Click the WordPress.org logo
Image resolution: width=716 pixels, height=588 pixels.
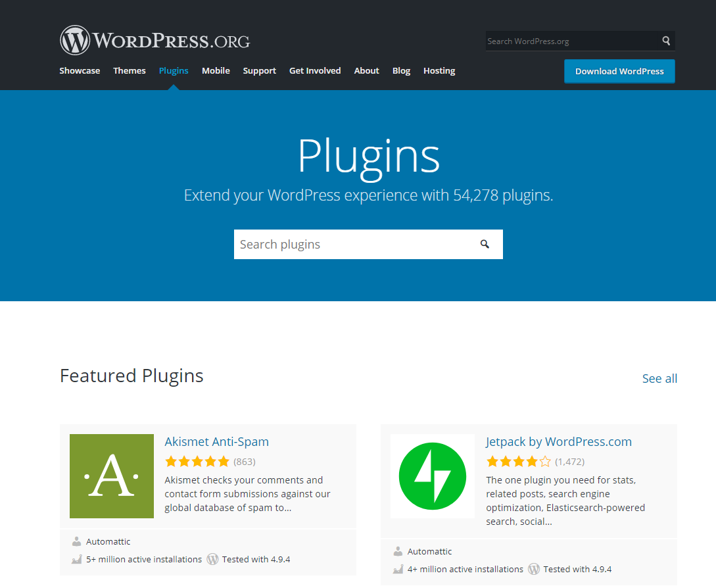tap(155, 41)
